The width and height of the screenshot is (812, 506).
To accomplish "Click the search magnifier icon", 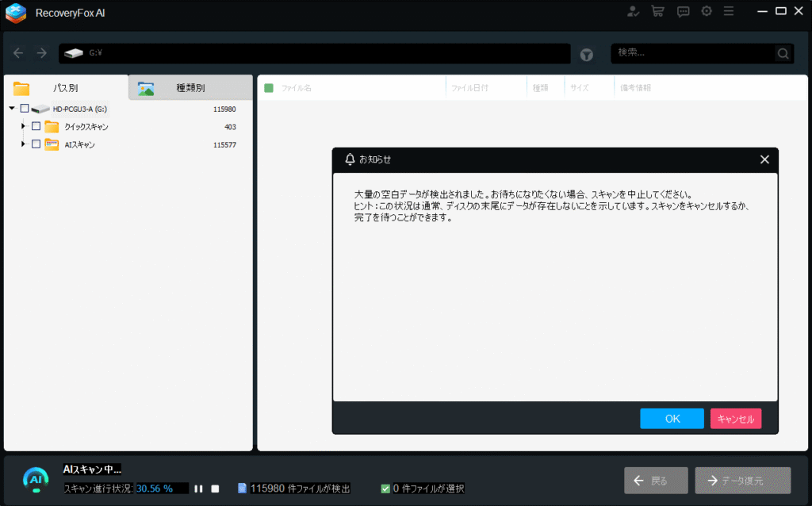I will [783, 53].
